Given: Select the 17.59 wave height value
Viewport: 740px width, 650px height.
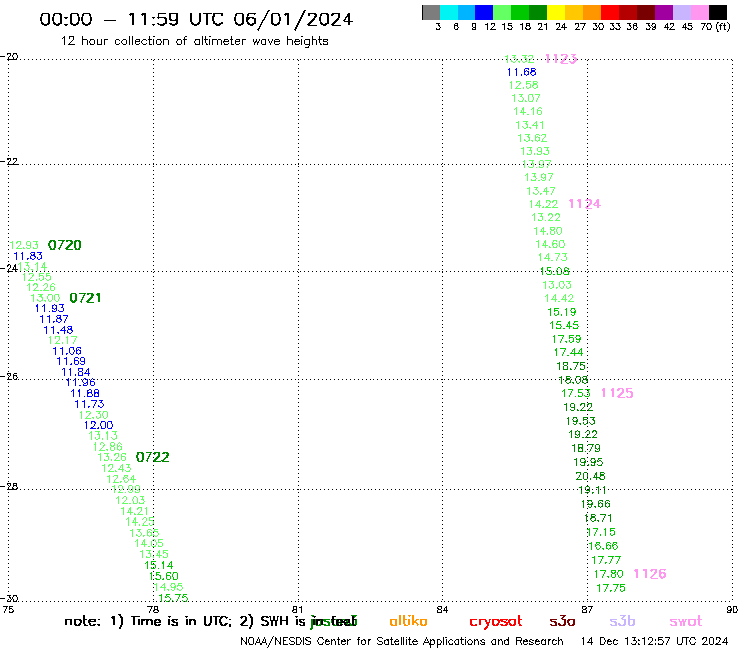Looking at the screenshot, I should click(567, 339).
